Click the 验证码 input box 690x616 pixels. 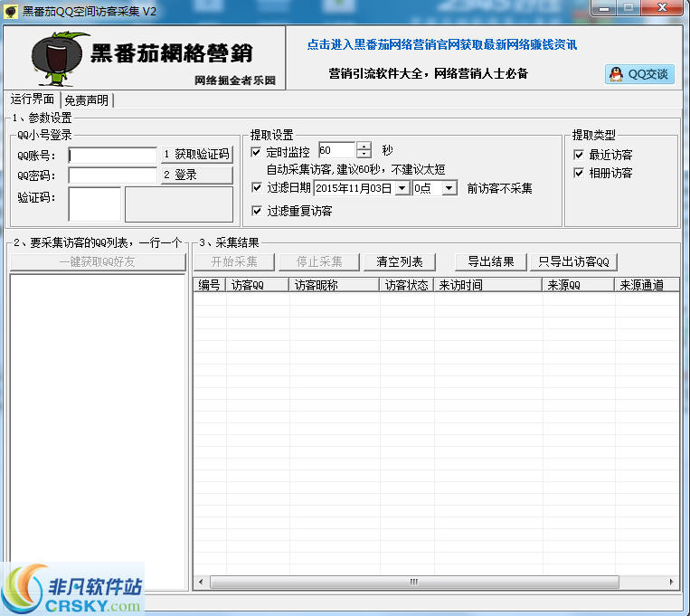tap(95, 204)
